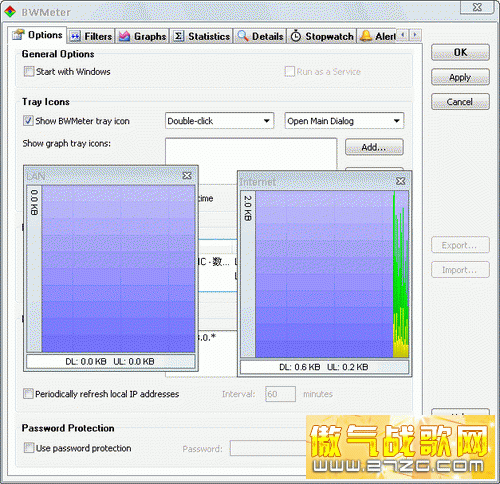Click the Interval minutes input field
The image size is (500, 484).
280,394
